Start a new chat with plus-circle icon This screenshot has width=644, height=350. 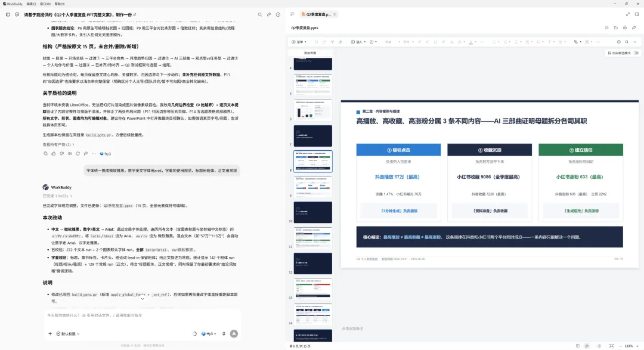(17, 14)
